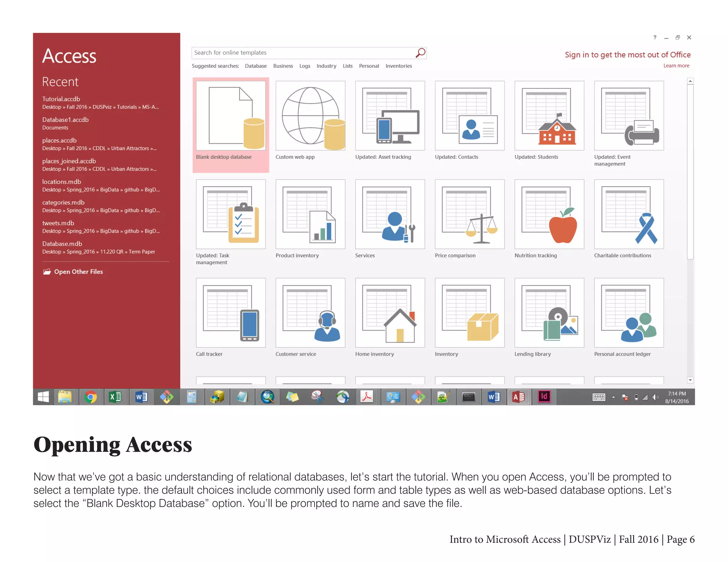
Task: Show hidden tray icons arrow
Action: (x=613, y=397)
